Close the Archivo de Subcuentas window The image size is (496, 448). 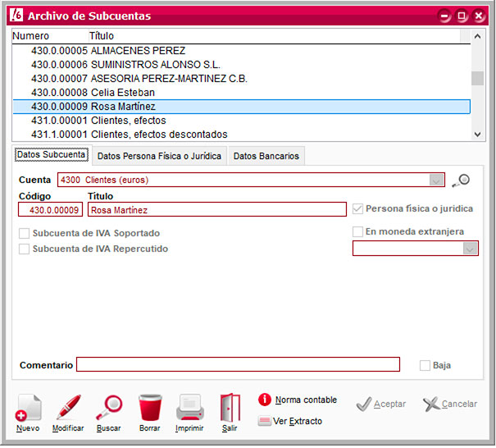[479, 16]
